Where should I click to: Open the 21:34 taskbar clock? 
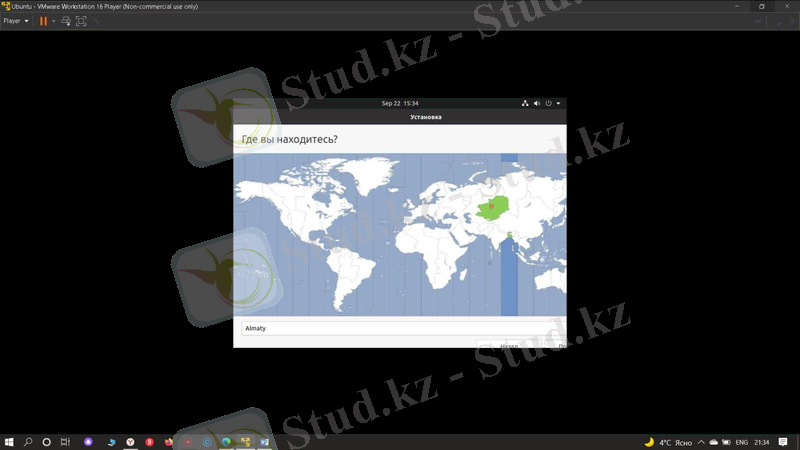(762, 442)
